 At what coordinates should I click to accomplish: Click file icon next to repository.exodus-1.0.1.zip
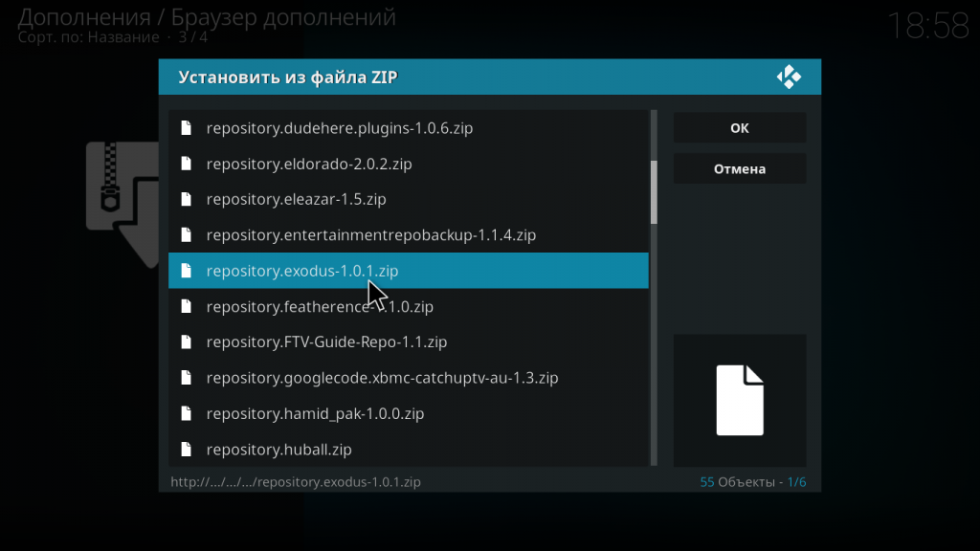pyautogui.click(x=186, y=271)
